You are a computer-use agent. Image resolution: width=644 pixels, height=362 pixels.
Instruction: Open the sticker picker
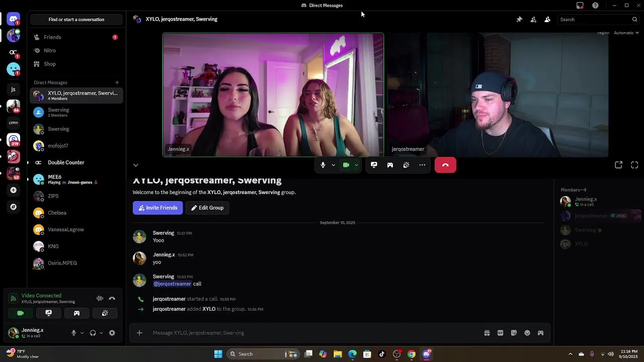[x=514, y=333]
